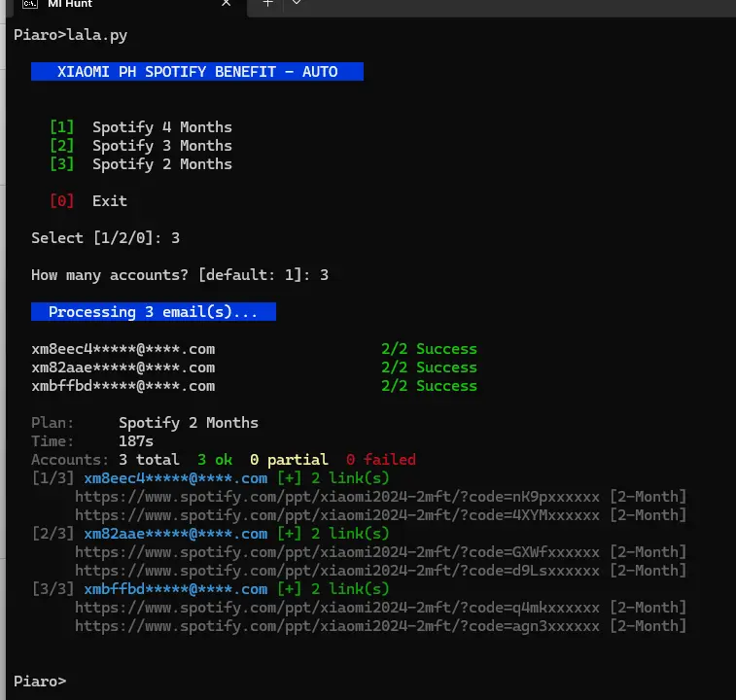Click '2/2 Success' beside the xm82aae email
The image size is (736, 700).
[429, 367]
